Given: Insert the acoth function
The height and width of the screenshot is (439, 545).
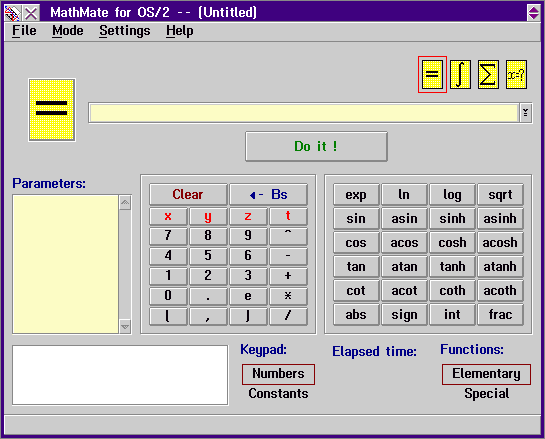Looking at the screenshot, I should (500, 290).
